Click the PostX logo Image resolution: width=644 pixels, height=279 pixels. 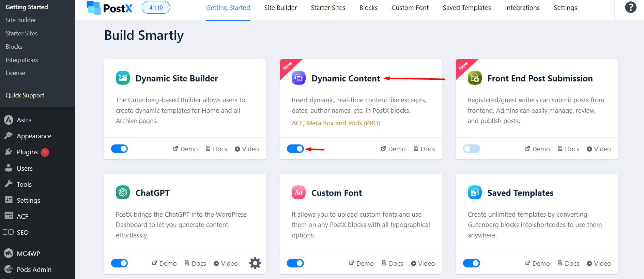pos(109,7)
